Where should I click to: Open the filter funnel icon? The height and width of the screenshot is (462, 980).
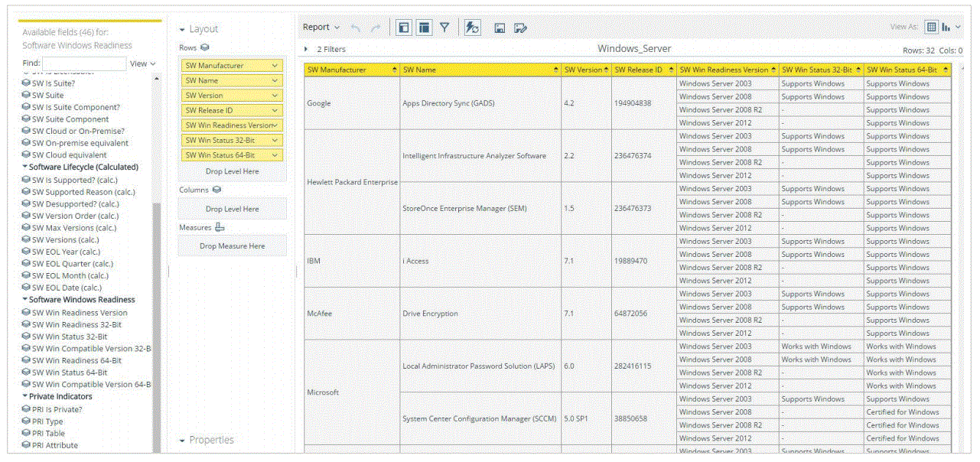(444, 28)
